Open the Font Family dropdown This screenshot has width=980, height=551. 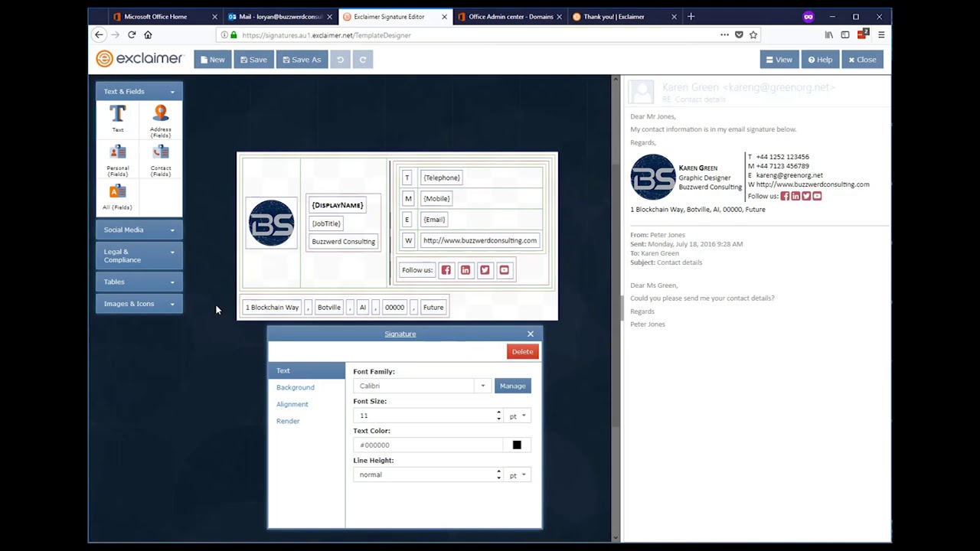coord(482,386)
